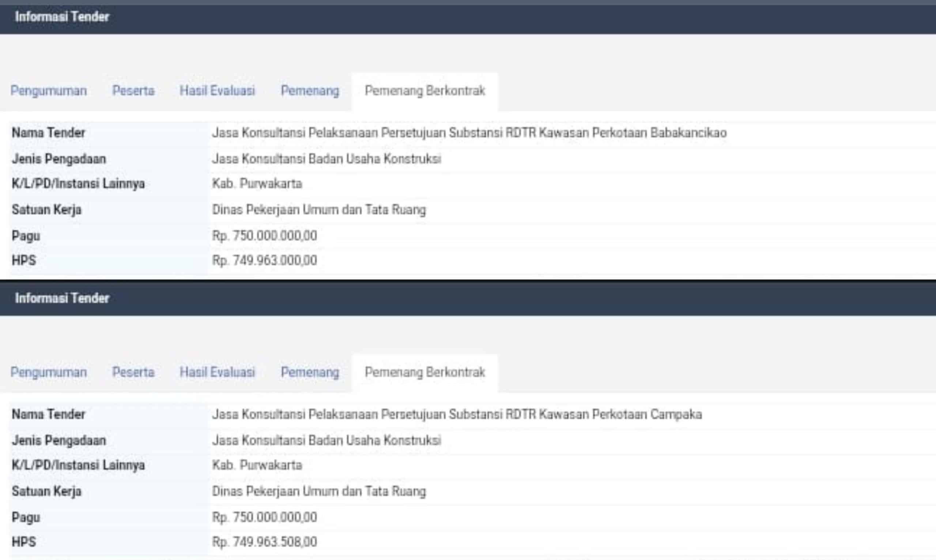
Task: Click the Pagu amount of Campaka tender
Action: click(x=265, y=517)
